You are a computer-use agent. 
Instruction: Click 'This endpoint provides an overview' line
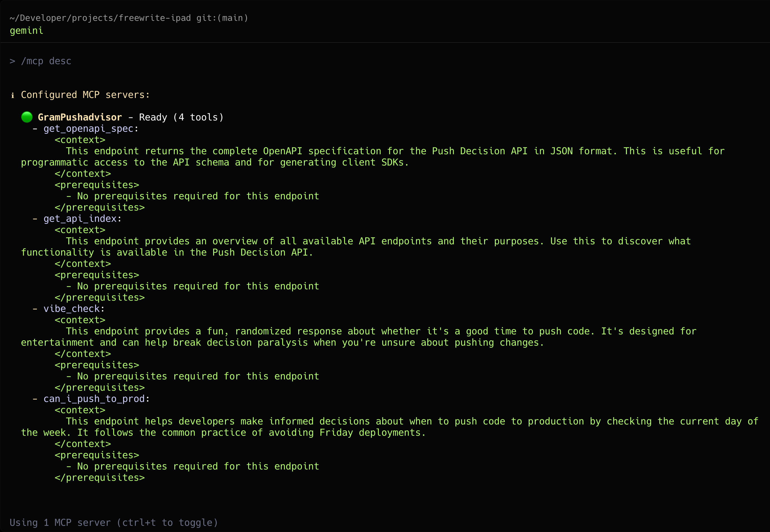(x=378, y=241)
